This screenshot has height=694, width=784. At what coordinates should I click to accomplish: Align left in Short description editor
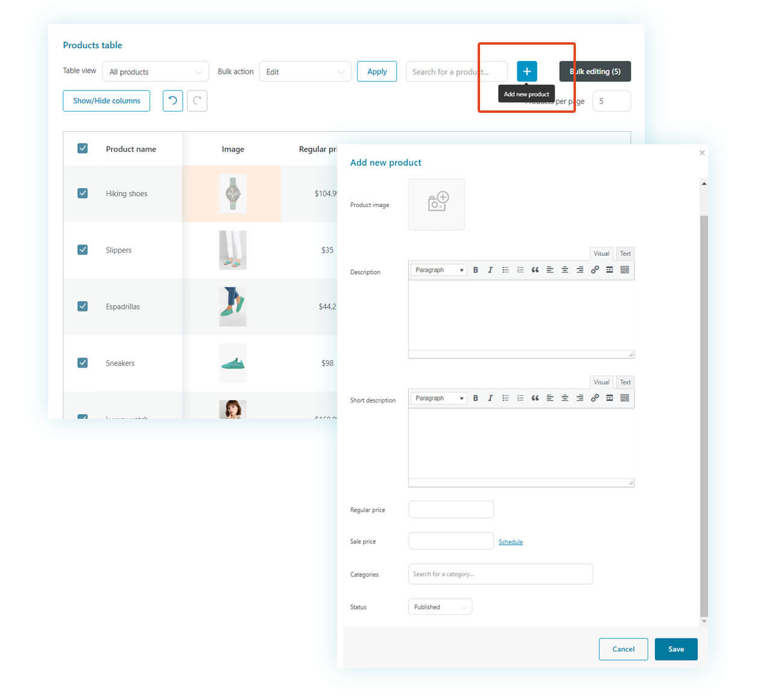[549, 398]
